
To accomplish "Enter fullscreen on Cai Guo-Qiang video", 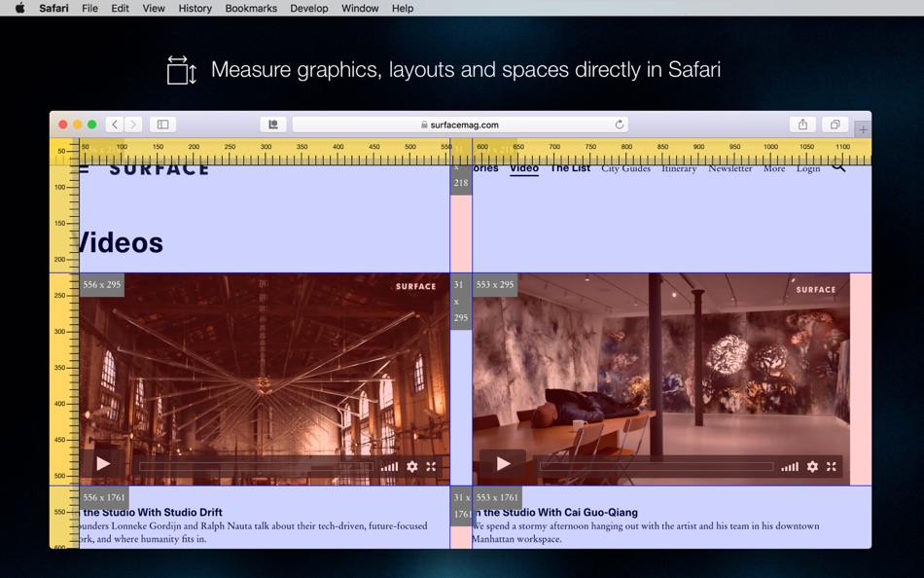I will [x=831, y=466].
